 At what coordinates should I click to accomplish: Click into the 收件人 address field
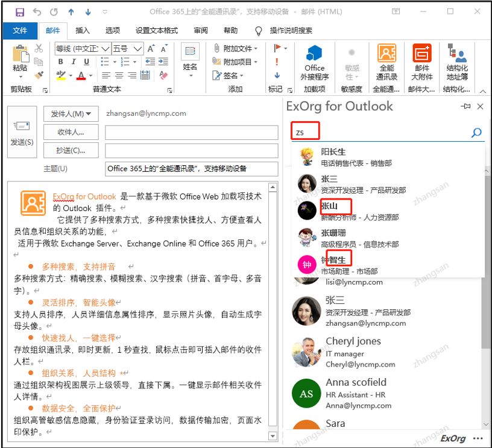(192, 133)
